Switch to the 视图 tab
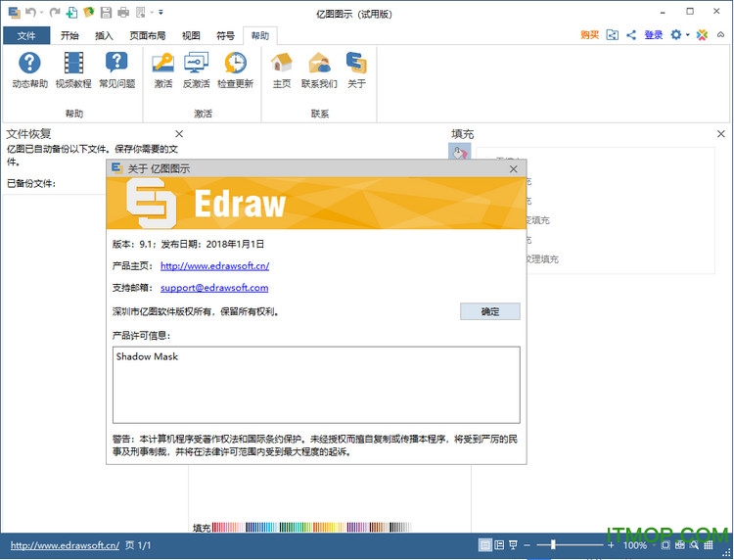Screen dimensions: 734x560 tap(191, 35)
